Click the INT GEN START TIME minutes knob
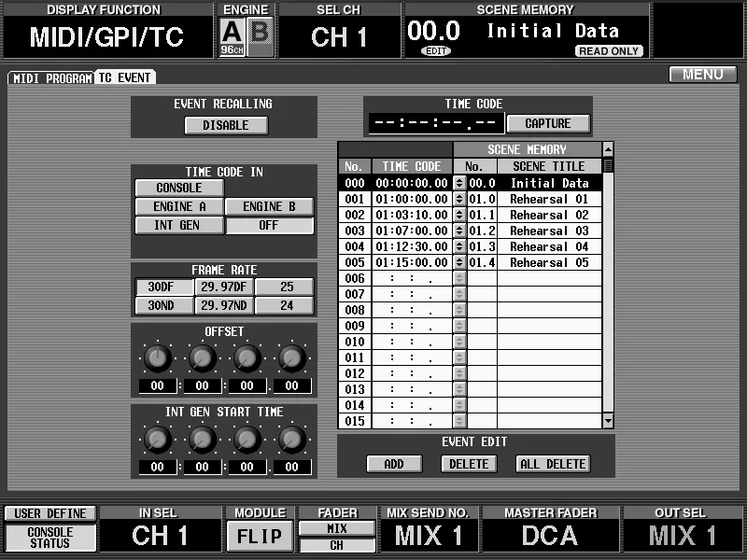This screenshot has height=560, width=747. 203,439
